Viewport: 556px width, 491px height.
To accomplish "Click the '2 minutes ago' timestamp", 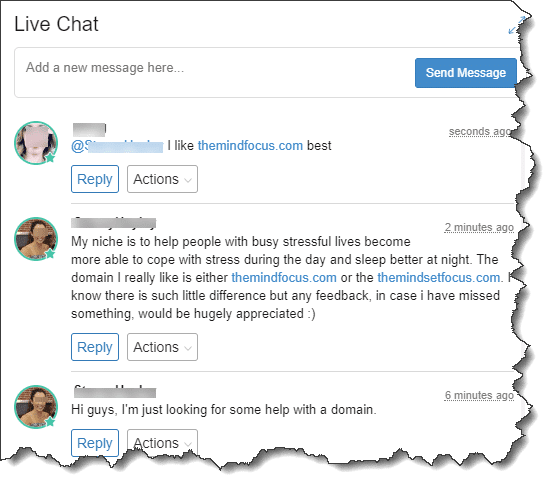I will pyautogui.click(x=479, y=227).
